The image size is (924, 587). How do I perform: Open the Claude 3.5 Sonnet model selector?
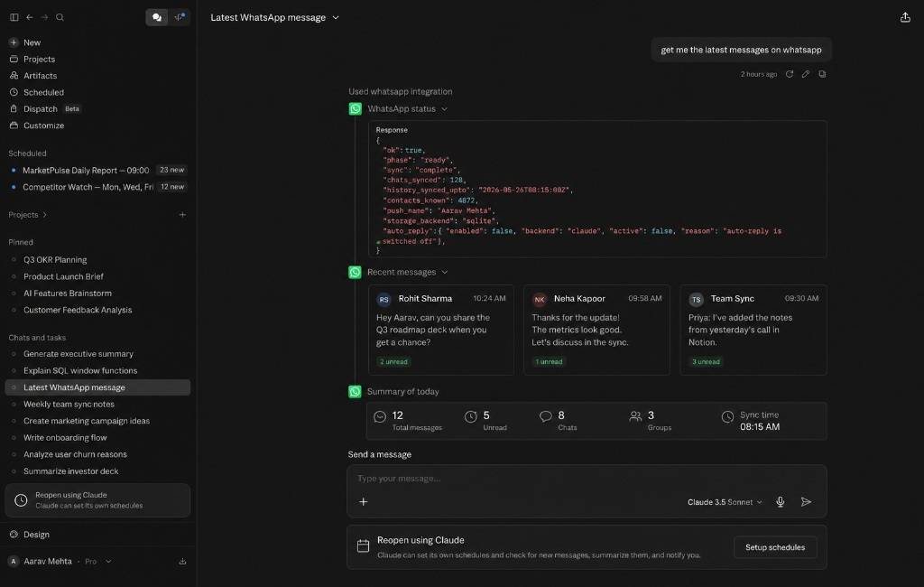coord(725,502)
